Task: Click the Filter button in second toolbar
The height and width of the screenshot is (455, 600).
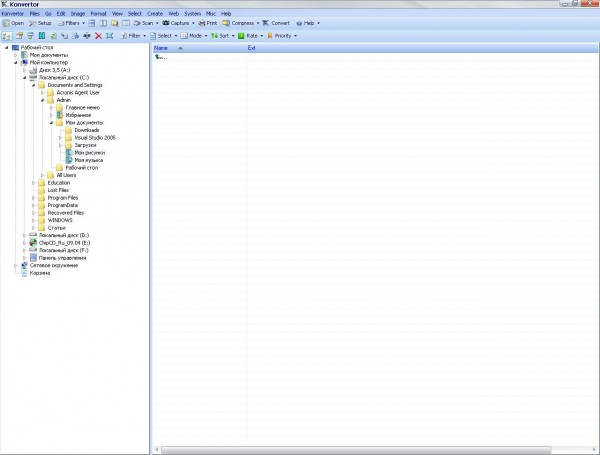Action: 131,36
